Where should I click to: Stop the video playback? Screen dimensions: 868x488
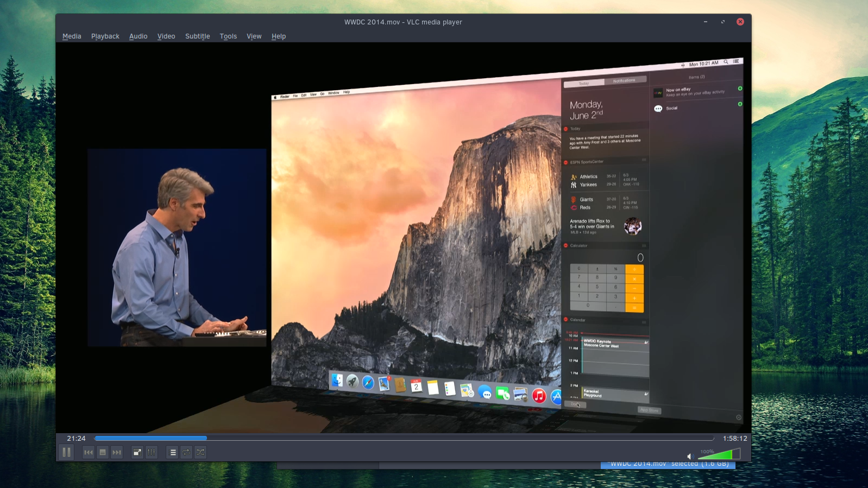(x=103, y=452)
